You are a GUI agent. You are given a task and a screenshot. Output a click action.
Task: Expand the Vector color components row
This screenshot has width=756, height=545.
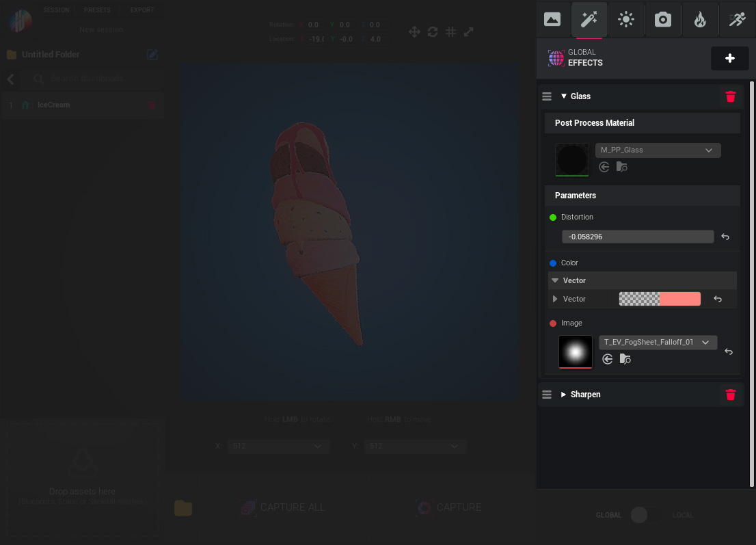tap(555, 299)
